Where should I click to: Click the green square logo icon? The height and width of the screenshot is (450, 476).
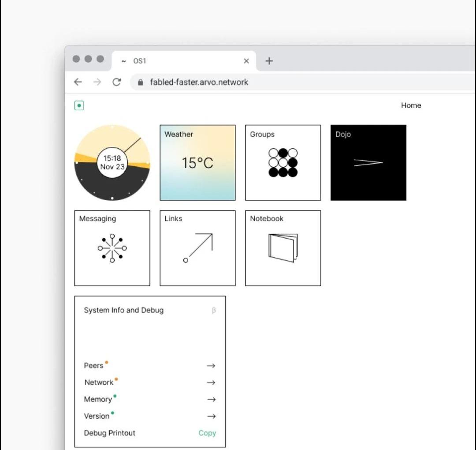[x=79, y=105]
